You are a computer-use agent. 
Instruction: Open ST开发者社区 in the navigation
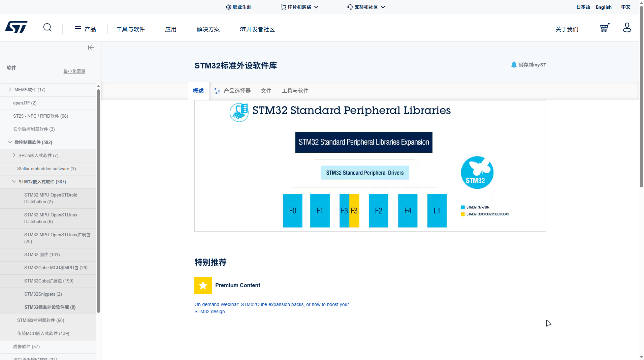pyautogui.click(x=257, y=29)
